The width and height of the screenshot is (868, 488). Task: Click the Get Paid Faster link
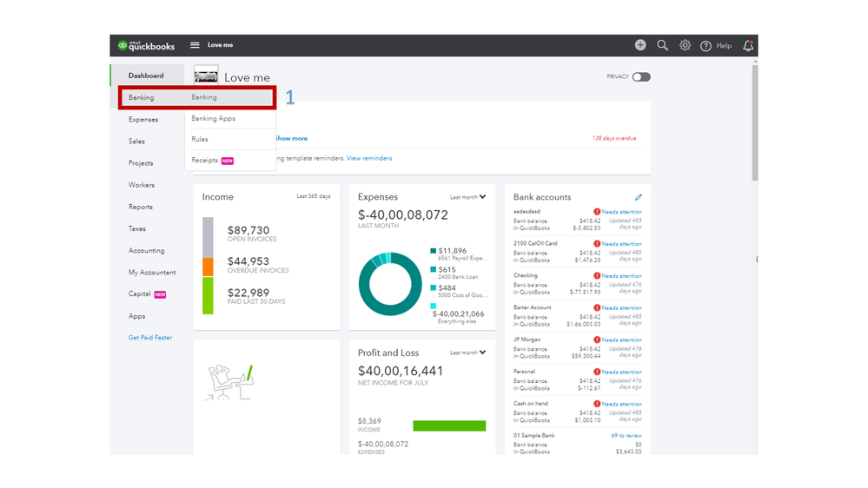point(150,338)
